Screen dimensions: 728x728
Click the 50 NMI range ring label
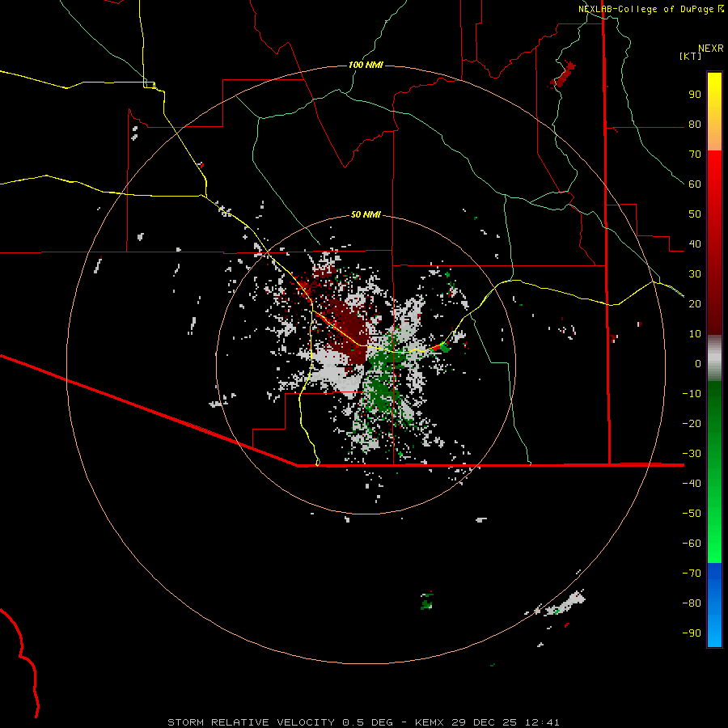[x=366, y=214]
